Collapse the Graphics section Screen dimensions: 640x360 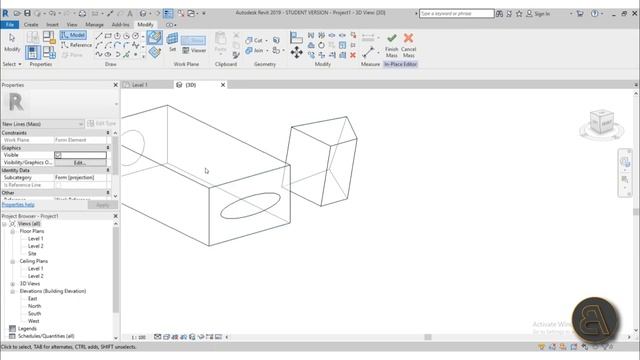tap(108, 148)
